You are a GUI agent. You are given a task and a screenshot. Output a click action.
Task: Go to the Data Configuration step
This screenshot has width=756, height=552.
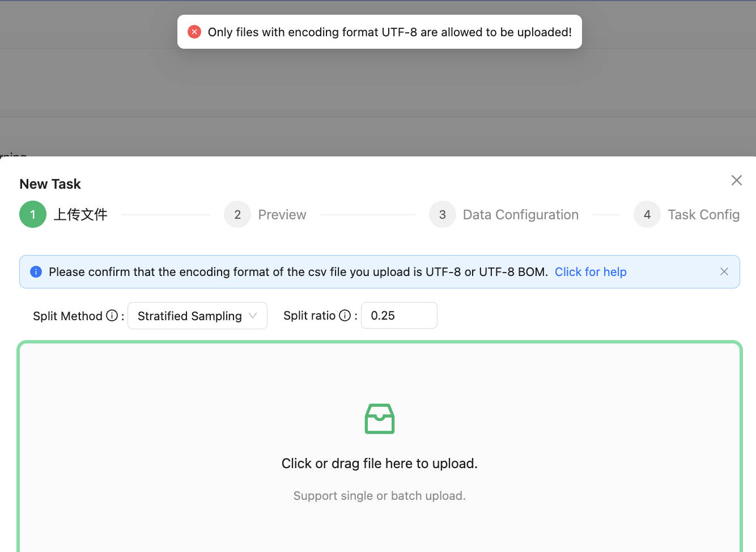(520, 215)
